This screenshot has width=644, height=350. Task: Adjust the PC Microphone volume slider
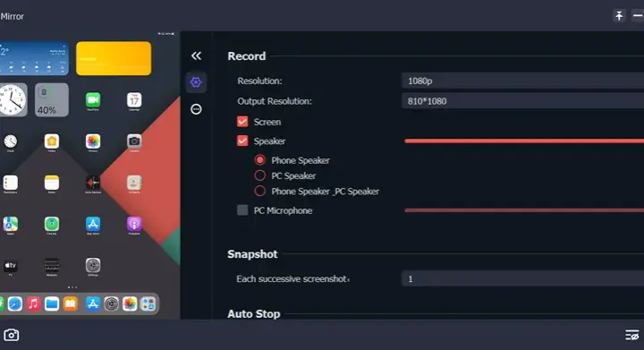524,210
